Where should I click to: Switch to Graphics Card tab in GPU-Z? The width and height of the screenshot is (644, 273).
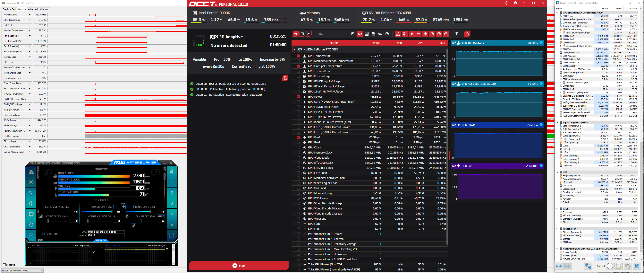[x=9, y=9]
